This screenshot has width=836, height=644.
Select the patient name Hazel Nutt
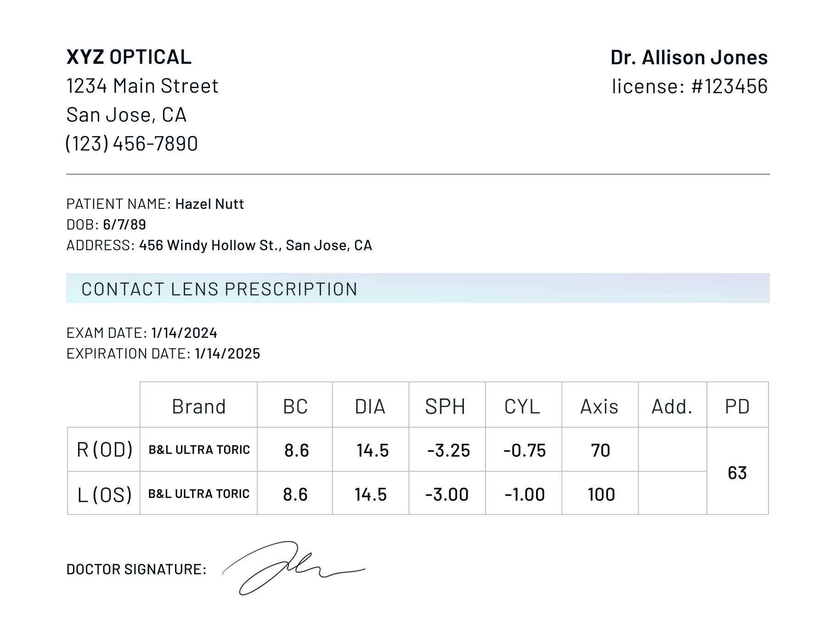click(209, 204)
